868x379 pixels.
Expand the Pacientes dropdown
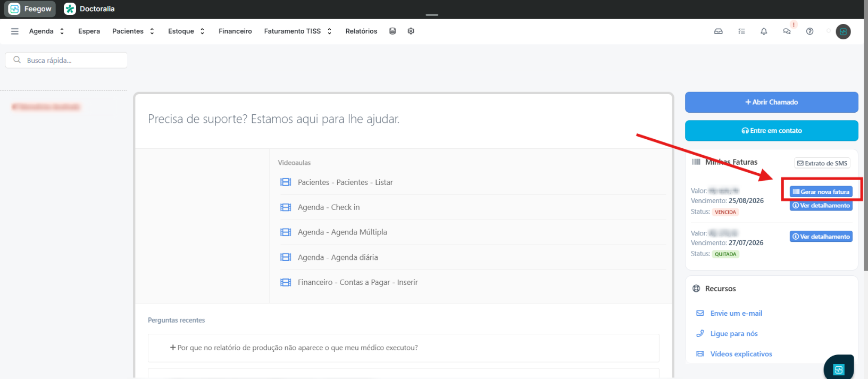[133, 31]
